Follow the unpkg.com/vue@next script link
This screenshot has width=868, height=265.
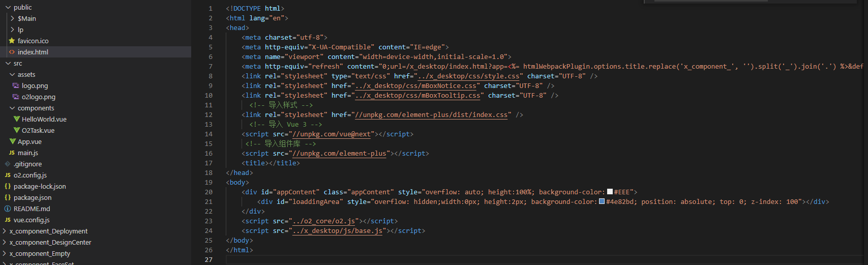(x=332, y=134)
